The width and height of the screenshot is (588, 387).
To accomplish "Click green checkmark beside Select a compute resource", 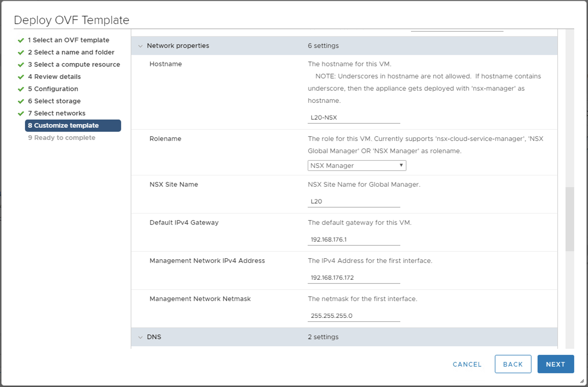I will coord(21,65).
